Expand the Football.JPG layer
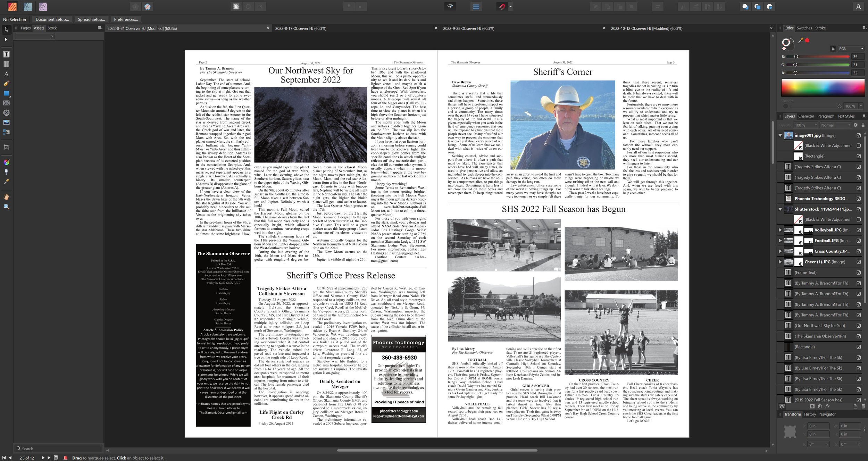Image resolution: width=868 pixels, height=461 pixels. 780,241
